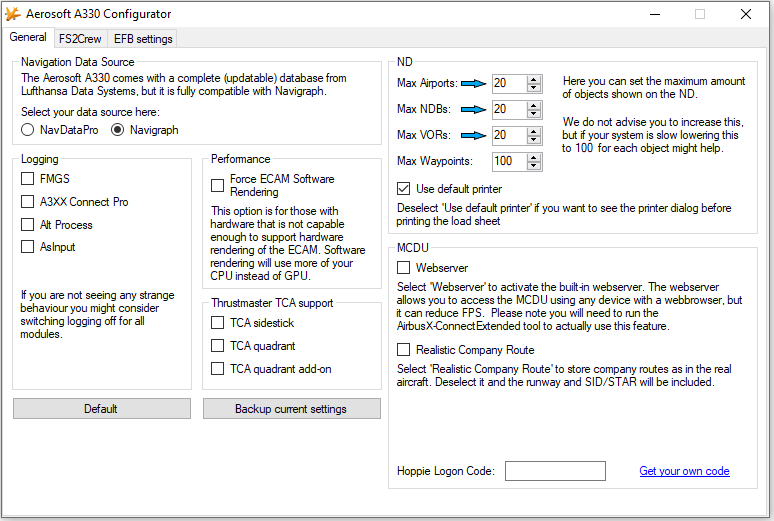Viewport: 774px width, 521px height.
Task: Check the TCA quadrant option
Action: click(217, 346)
